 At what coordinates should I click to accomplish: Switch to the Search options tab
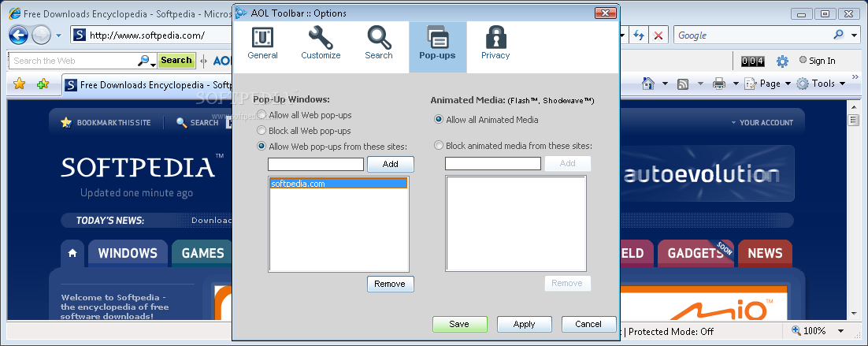pos(379,43)
